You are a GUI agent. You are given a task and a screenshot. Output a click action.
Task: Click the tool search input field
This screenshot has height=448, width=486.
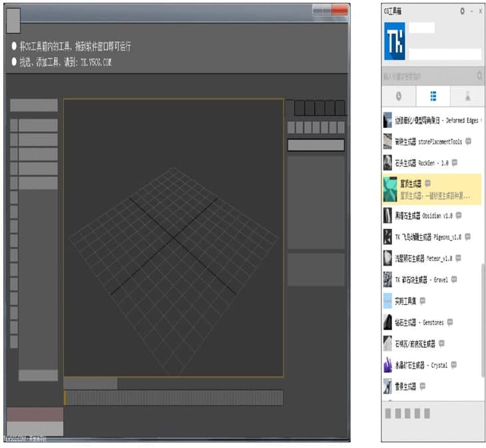(427, 76)
